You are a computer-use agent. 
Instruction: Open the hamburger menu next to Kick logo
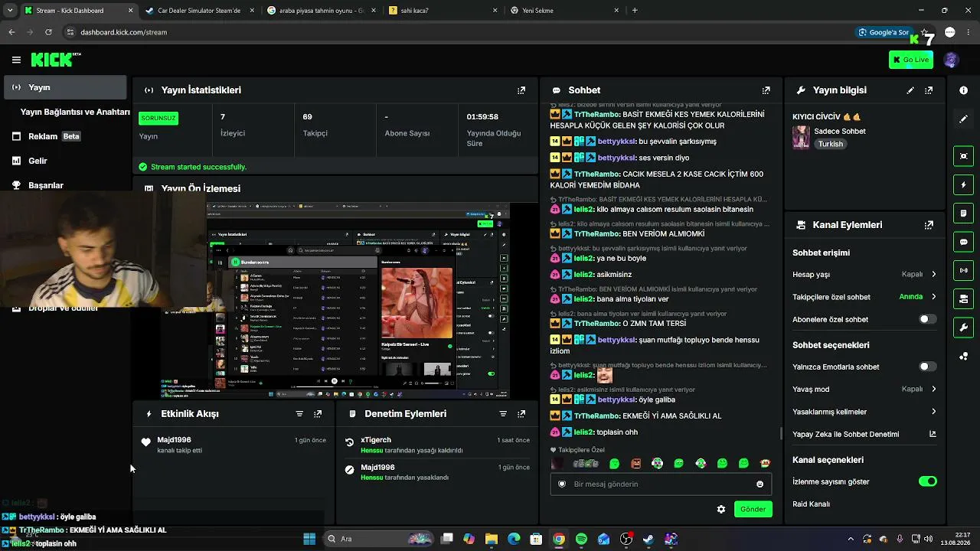16,60
